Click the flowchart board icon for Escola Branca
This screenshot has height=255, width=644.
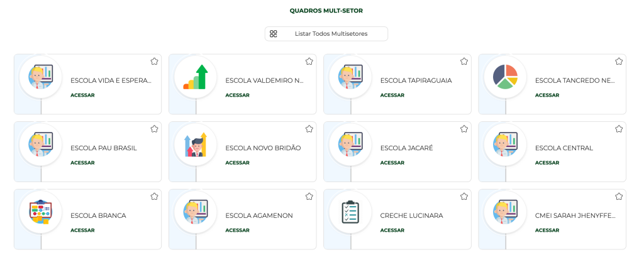pos(41,212)
